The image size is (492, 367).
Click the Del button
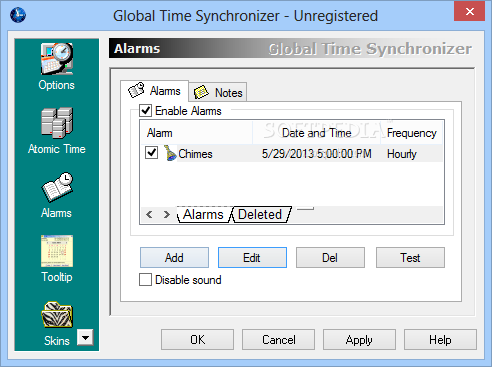pos(330,257)
